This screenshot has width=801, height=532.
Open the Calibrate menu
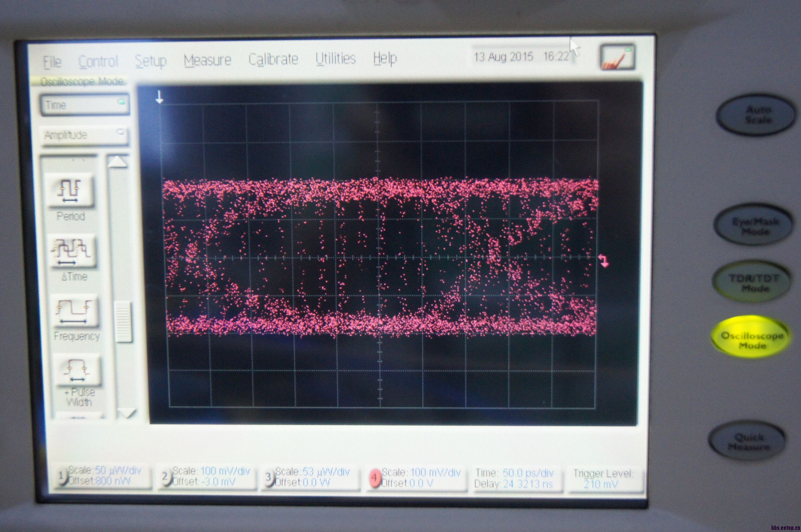click(273, 59)
